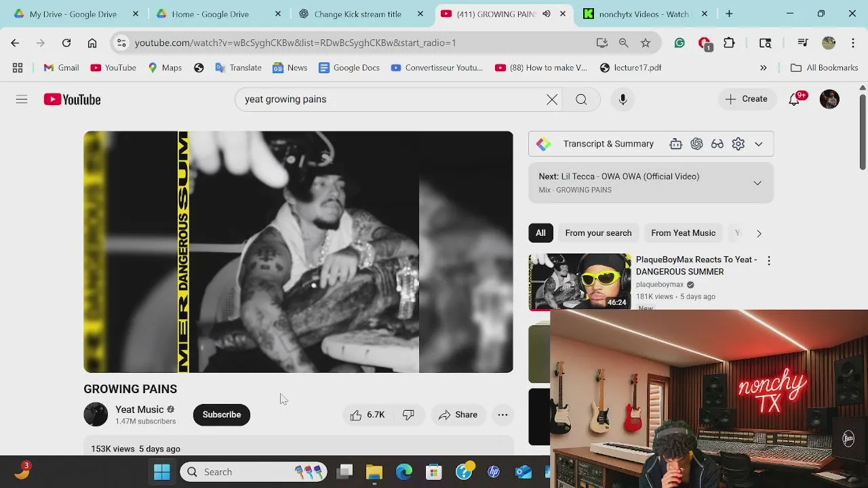Open the Chrome home page button

(x=92, y=43)
